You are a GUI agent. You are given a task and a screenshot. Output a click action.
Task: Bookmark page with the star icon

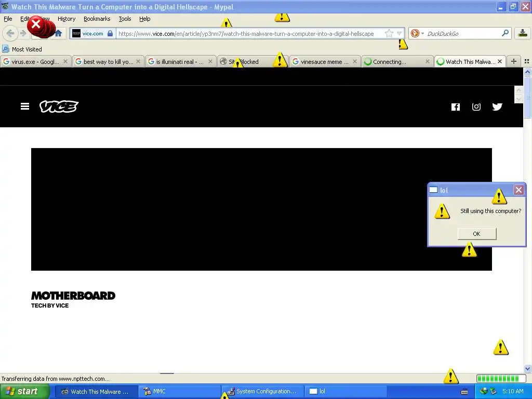(389, 33)
